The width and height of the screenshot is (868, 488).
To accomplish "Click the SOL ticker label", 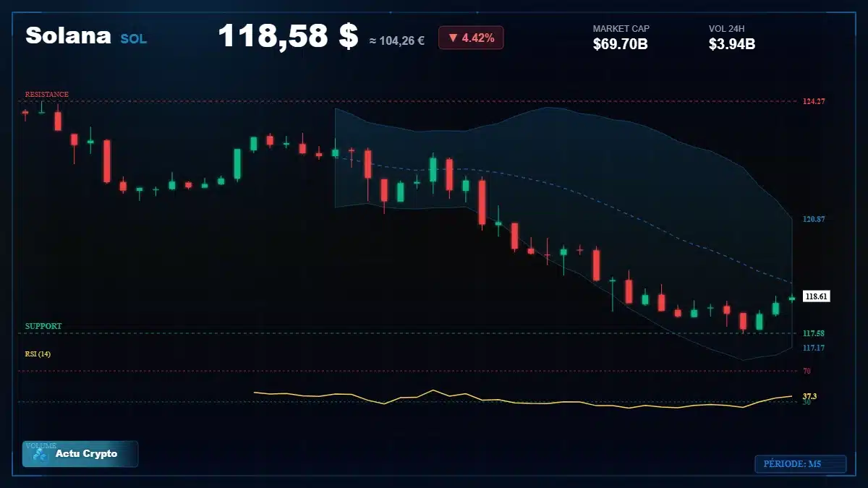I will pos(134,39).
